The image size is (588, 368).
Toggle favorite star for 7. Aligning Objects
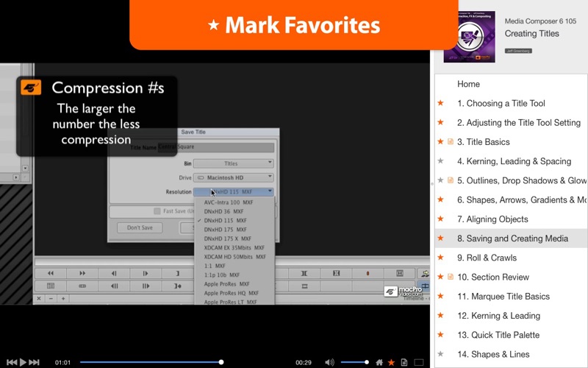point(440,219)
